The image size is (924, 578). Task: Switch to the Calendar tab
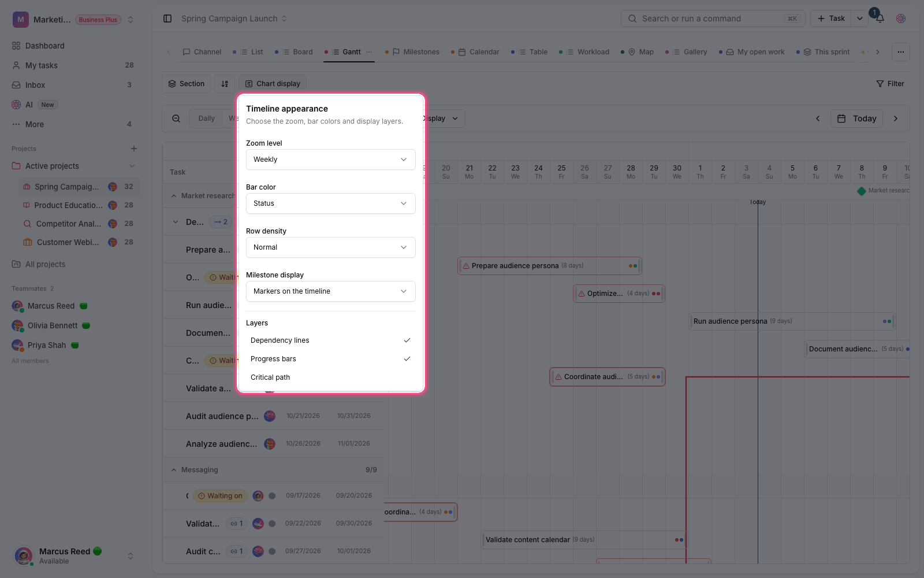pos(476,52)
